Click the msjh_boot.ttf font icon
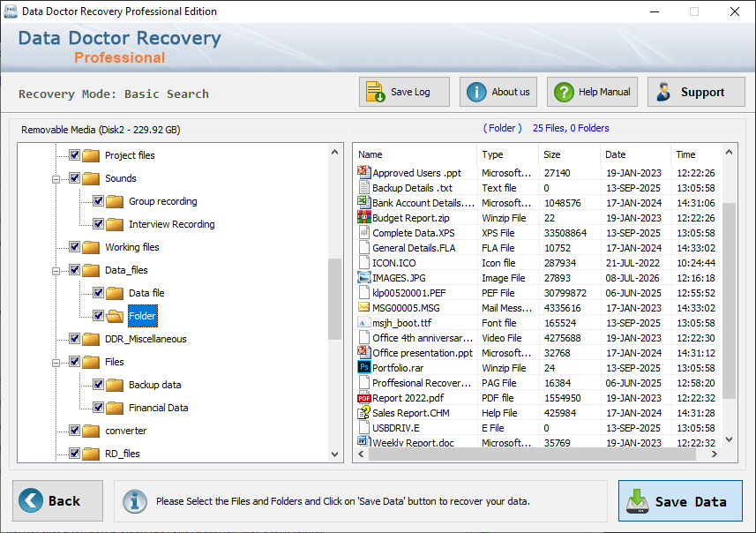Image resolution: width=756 pixels, height=533 pixels. [x=364, y=322]
